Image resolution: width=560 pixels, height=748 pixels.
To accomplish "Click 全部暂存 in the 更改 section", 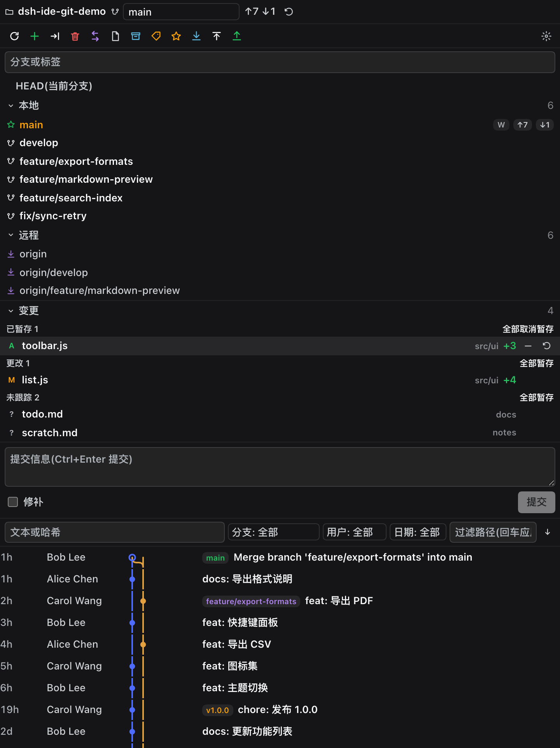I will [x=537, y=364].
